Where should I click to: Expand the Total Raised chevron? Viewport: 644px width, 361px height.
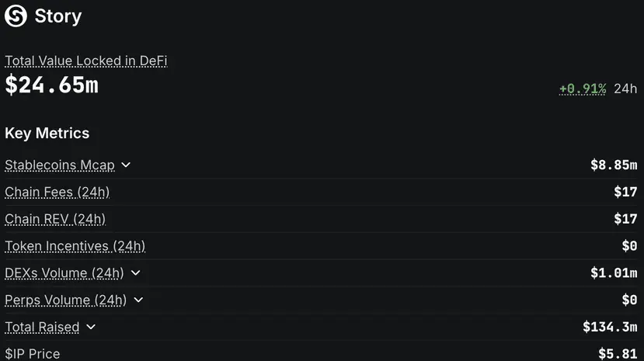(91, 327)
